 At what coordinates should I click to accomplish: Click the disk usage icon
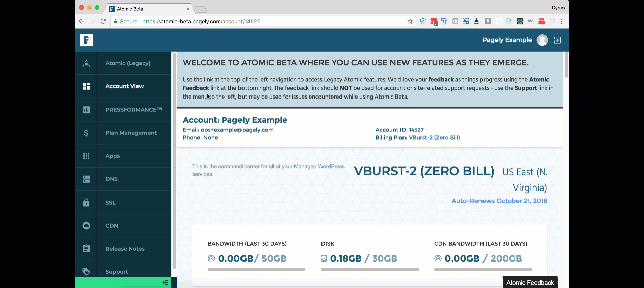pyautogui.click(x=324, y=259)
